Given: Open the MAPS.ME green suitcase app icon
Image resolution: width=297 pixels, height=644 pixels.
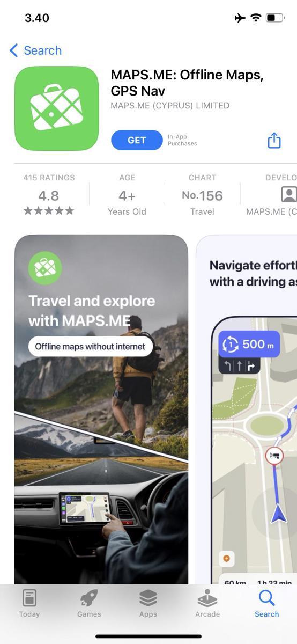Looking at the screenshot, I should click(x=57, y=108).
